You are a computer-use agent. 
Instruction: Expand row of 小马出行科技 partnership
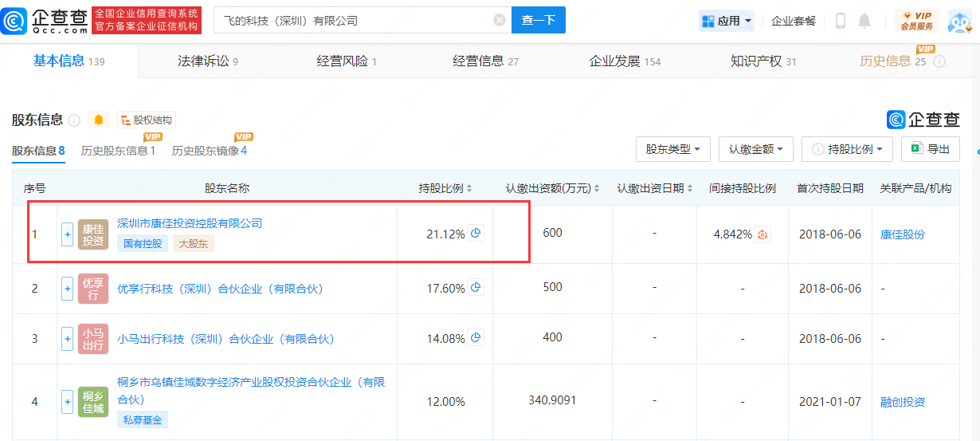[x=67, y=339]
